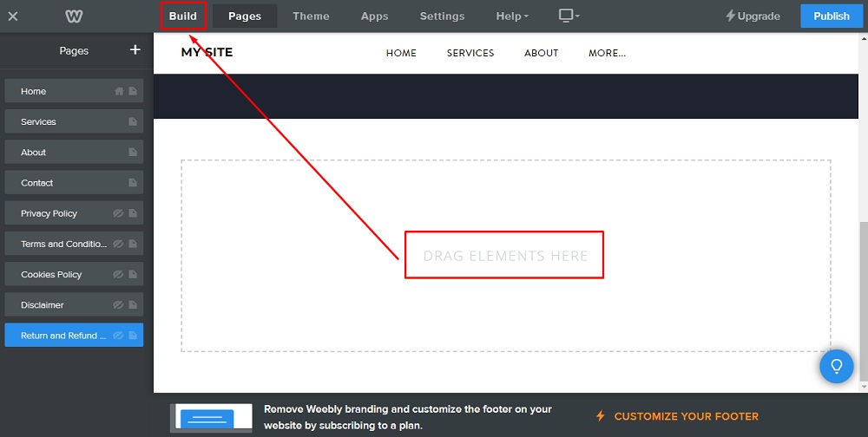Click the page icon on Disclaimer row
This screenshot has width=868, height=437.
[133, 304]
